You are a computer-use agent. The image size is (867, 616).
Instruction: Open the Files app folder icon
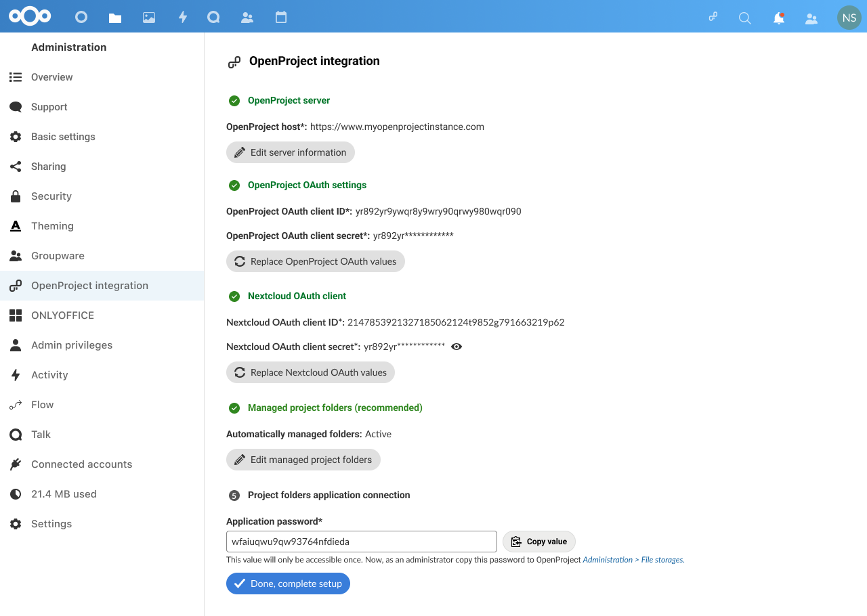[115, 18]
